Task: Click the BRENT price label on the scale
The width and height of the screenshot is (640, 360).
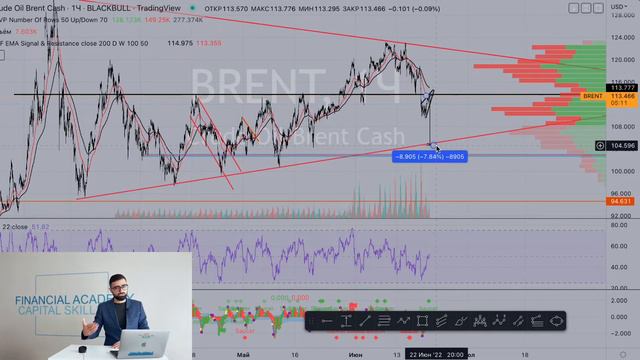Action: point(592,96)
